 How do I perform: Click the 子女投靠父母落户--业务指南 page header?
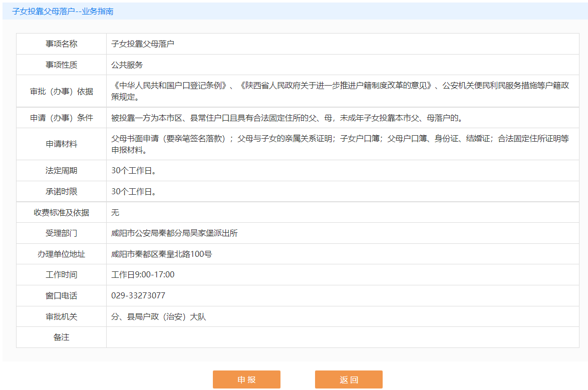click(x=63, y=11)
